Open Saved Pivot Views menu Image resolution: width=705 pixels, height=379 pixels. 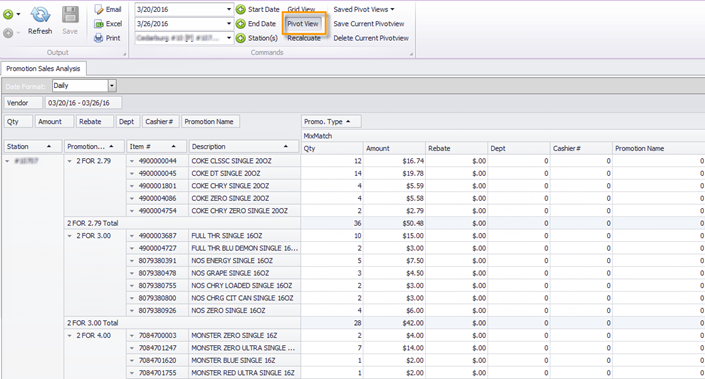364,9
